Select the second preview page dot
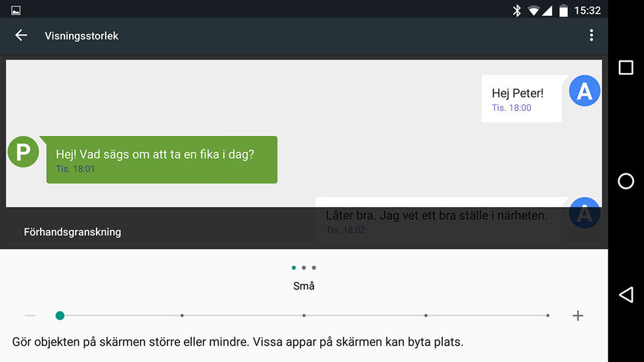The image size is (644, 362). coord(304,268)
